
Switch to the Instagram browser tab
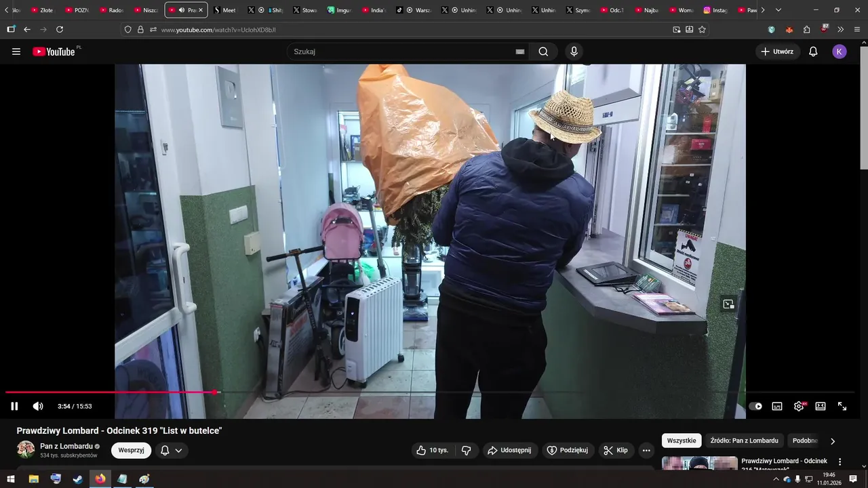(x=715, y=10)
